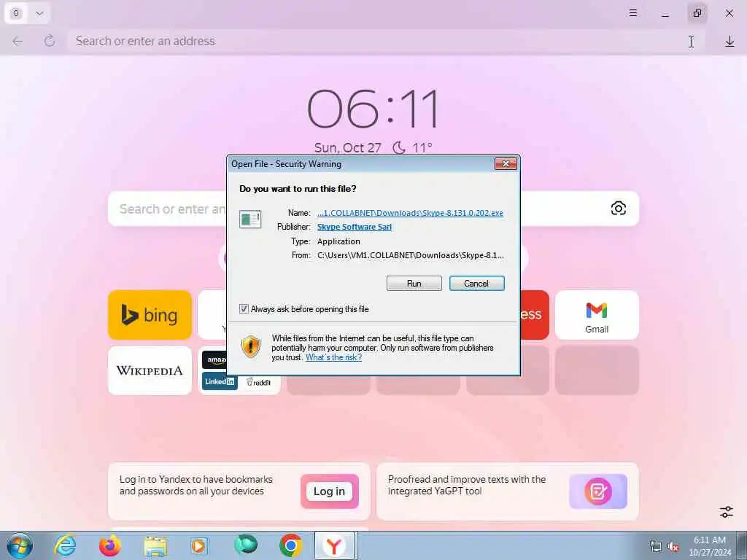This screenshot has width=747, height=560.
Task: Open the LinkedIn shortcut in the folder tile
Action: pyautogui.click(x=220, y=381)
